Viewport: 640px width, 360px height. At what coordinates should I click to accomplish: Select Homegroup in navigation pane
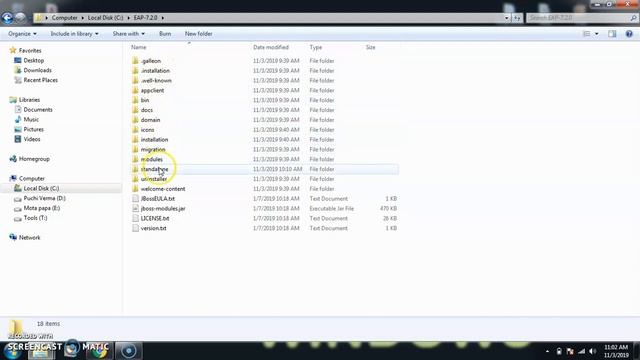coord(34,159)
